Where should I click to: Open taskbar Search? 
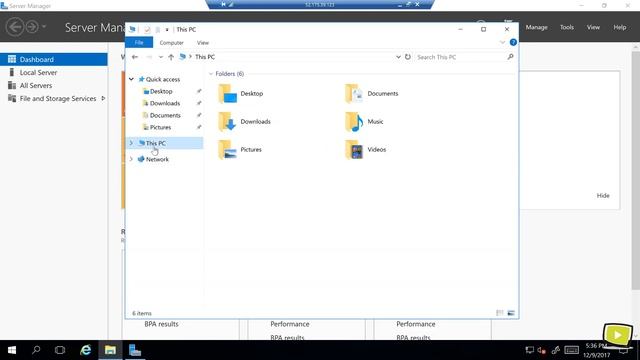pos(36,350)
